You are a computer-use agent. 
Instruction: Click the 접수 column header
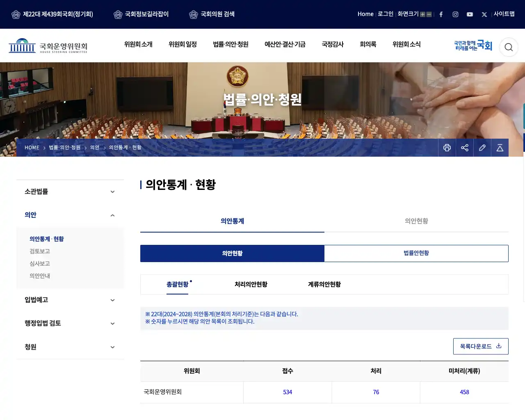pos(288,371)
